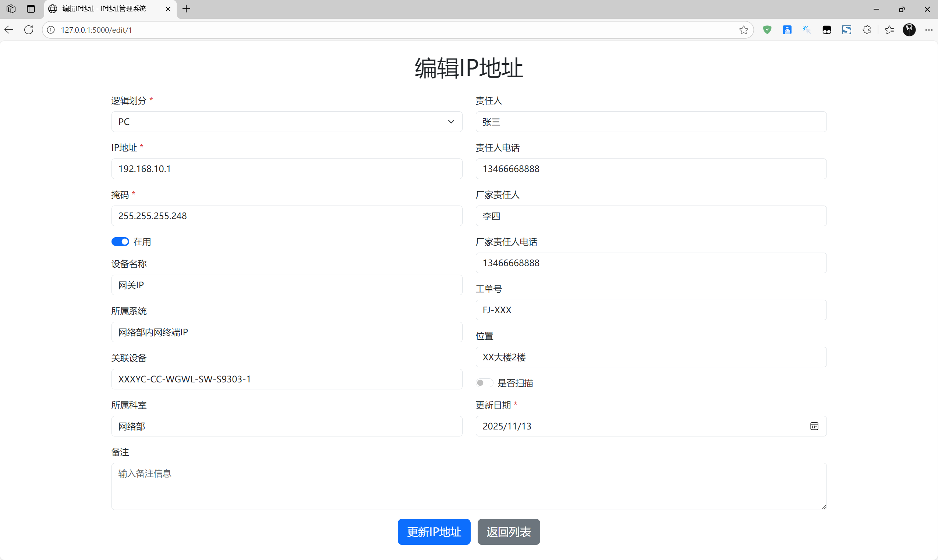Open the favorites star in the address bar
The height and width of the screenshot is (560, 938).
pos(743,29)
